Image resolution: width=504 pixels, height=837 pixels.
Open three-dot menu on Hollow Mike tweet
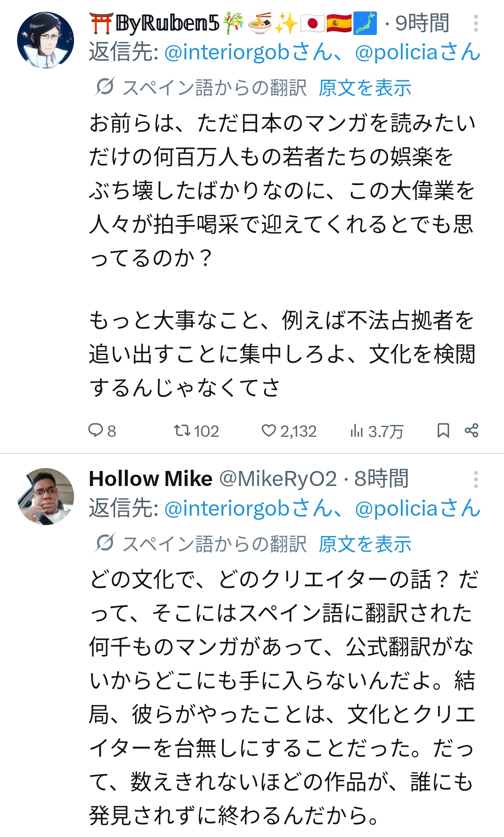coord(476,480)
